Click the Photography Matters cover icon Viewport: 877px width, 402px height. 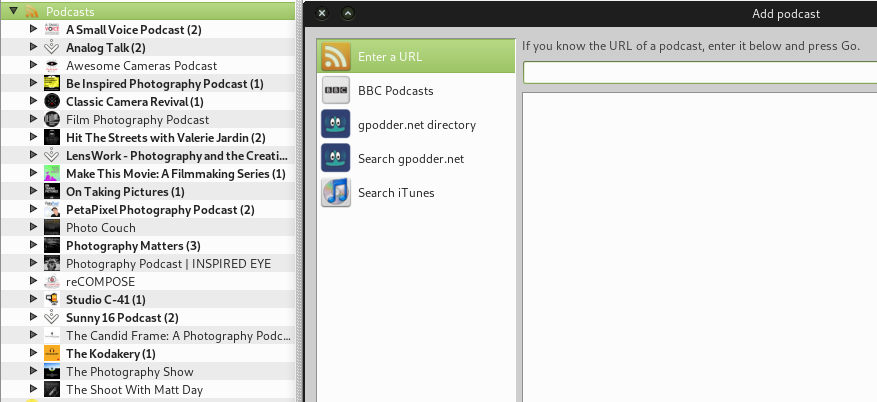[51, 245]
